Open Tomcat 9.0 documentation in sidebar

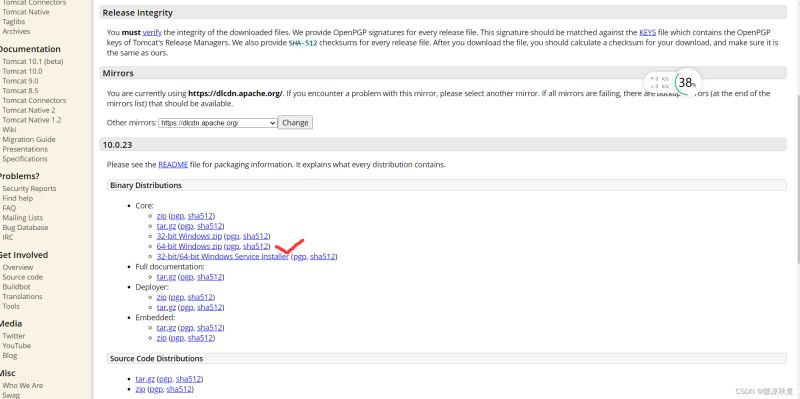pos(20,81)
